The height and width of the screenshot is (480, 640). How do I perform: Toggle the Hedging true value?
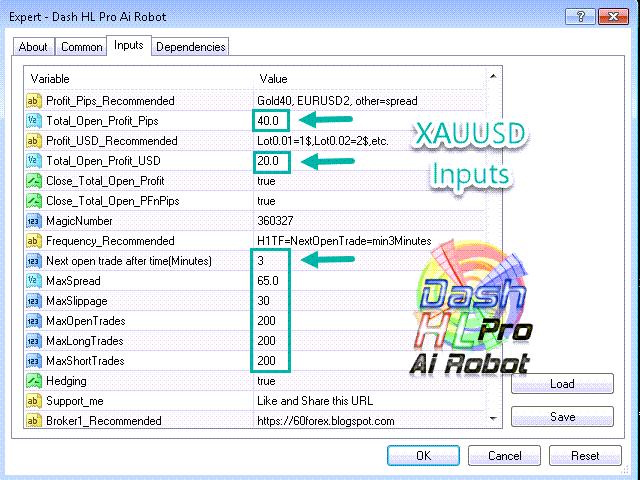(x=266, y=381)
